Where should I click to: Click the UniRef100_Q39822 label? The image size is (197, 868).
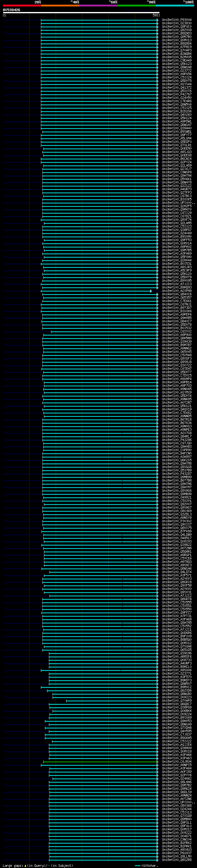177,545
